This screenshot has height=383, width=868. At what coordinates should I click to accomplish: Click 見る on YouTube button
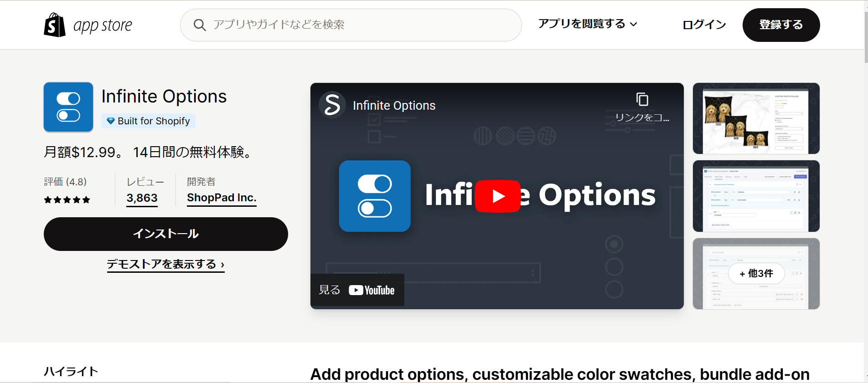[357, 290]
